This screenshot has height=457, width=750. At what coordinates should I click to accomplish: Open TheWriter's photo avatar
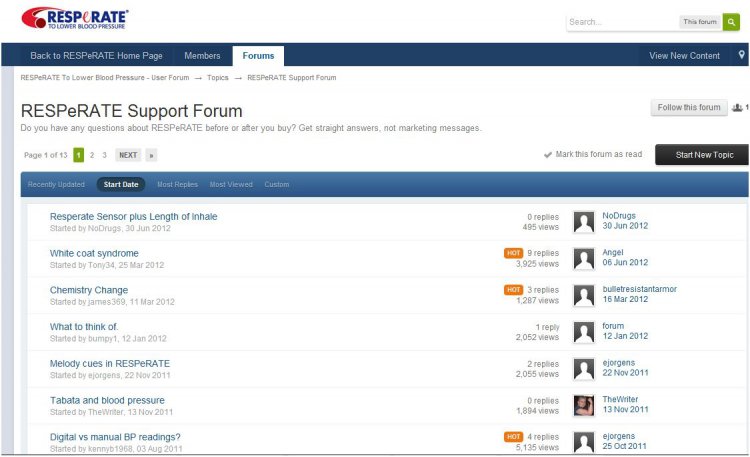coord(584,406)
